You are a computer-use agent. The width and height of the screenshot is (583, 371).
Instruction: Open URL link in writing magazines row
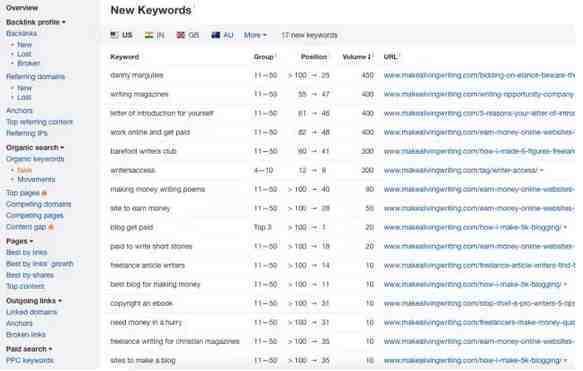coord(479,94)
